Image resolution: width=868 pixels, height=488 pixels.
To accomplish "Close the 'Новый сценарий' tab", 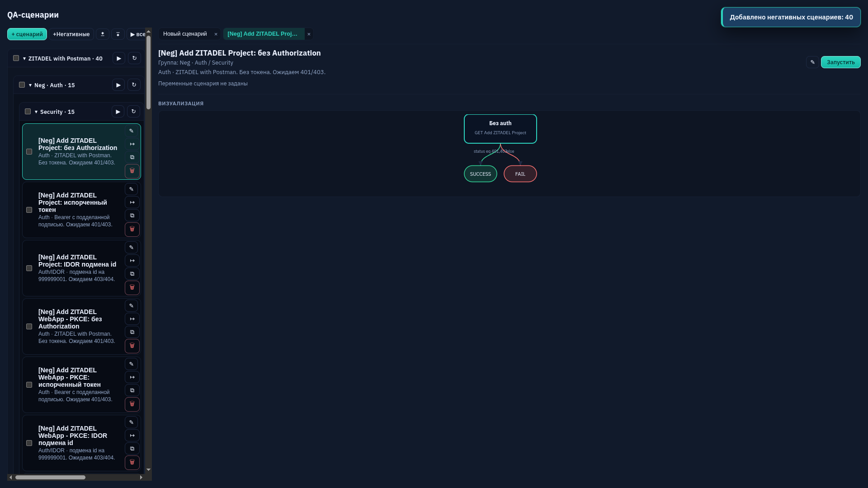I will pos(216,34).
